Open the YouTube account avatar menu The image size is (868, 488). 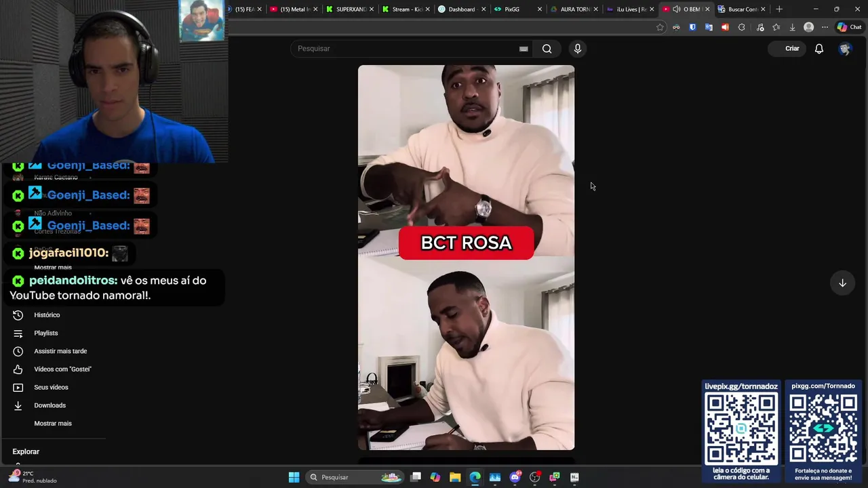(x=844, y=49)
